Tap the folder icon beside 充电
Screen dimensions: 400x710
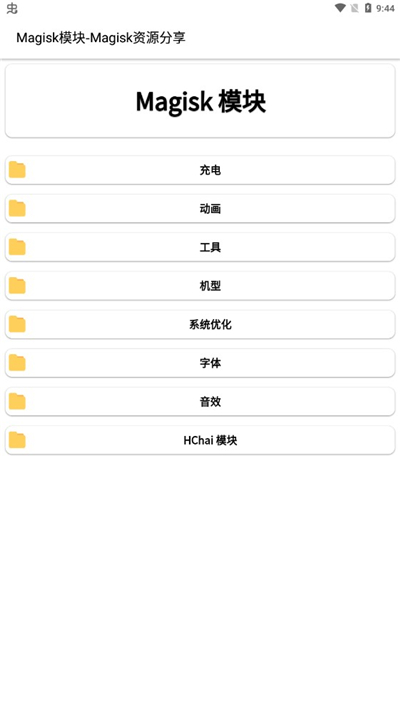click(x=17, y=170)
